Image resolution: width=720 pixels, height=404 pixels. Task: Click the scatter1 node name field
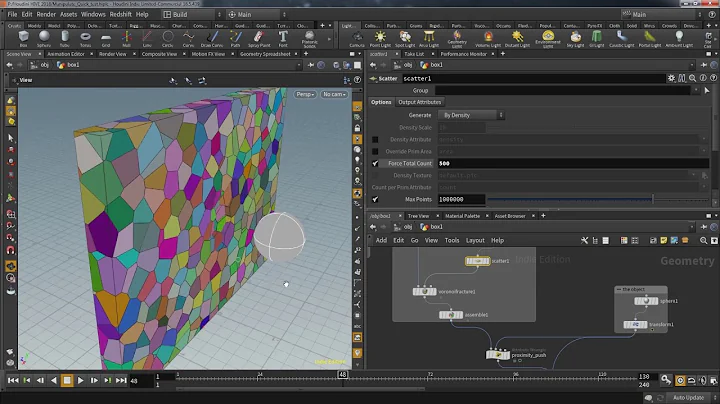534,79
